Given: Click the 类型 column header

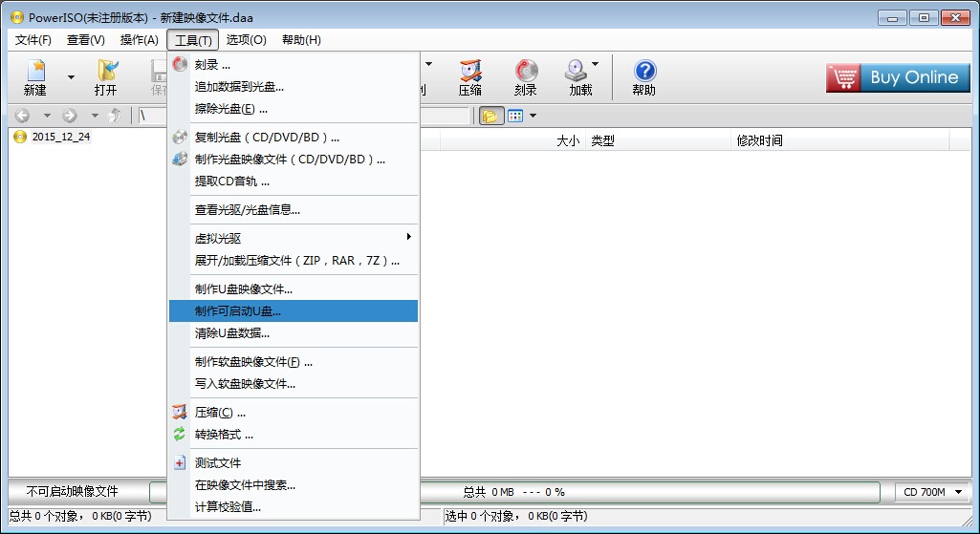Looking at the screenshot, I should [x=658, y=140].
